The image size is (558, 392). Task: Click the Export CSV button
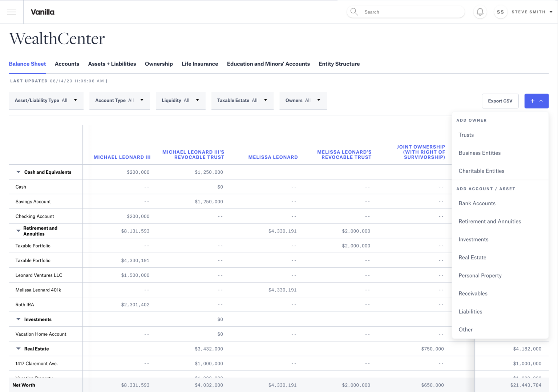(x=500, y=101)
